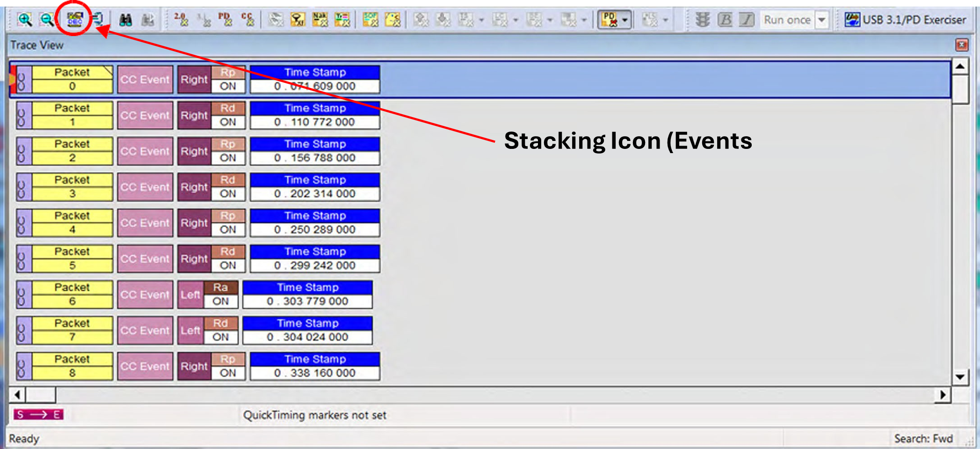The width and height of the screenshot is (980, 449).
Task: Toggle the hide USB 2.0 traffic icon
Action: [x=181, y=20]
